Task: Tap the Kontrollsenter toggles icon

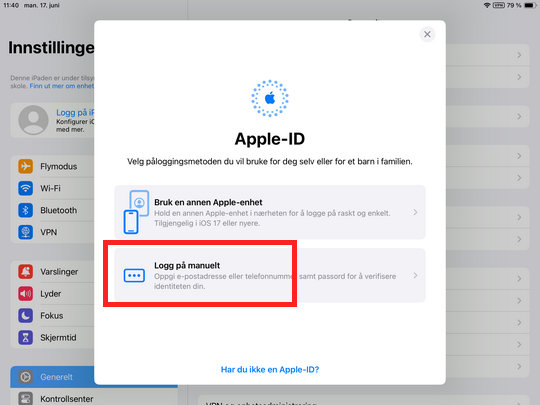Action: [x=25, y=399]
